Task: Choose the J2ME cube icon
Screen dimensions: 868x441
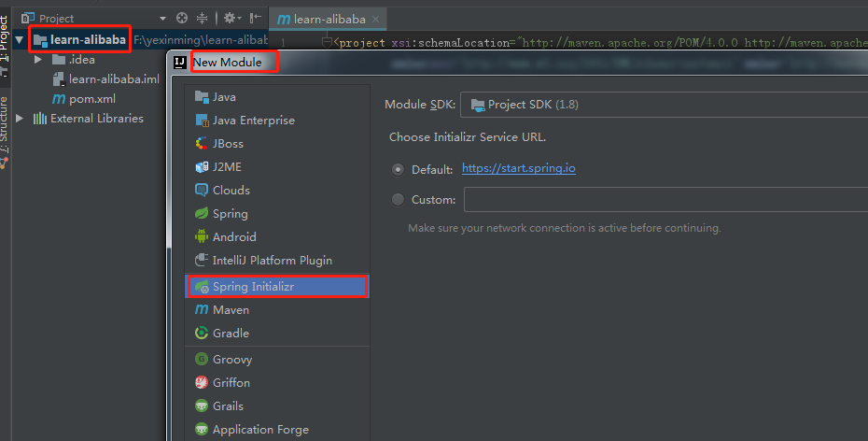Action: click(x=202, y=166)
